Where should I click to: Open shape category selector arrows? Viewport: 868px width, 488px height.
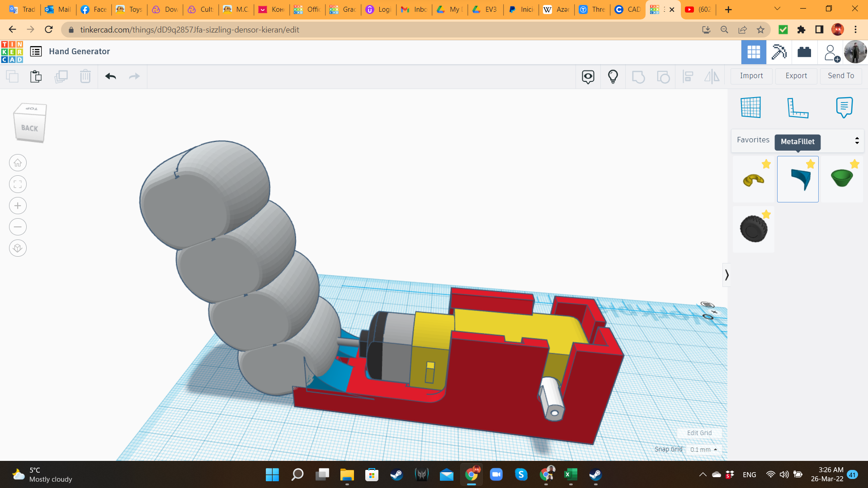pos(857,140)
